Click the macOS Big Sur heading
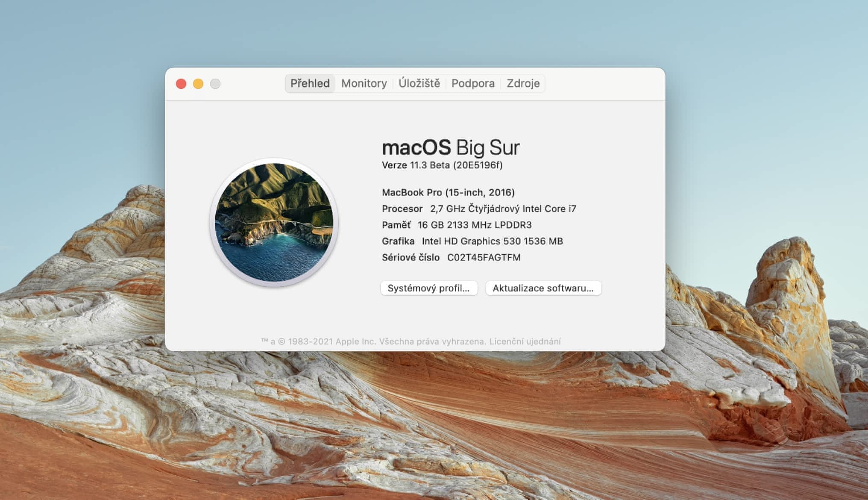868x500 pixels. (x=450, y=147)
